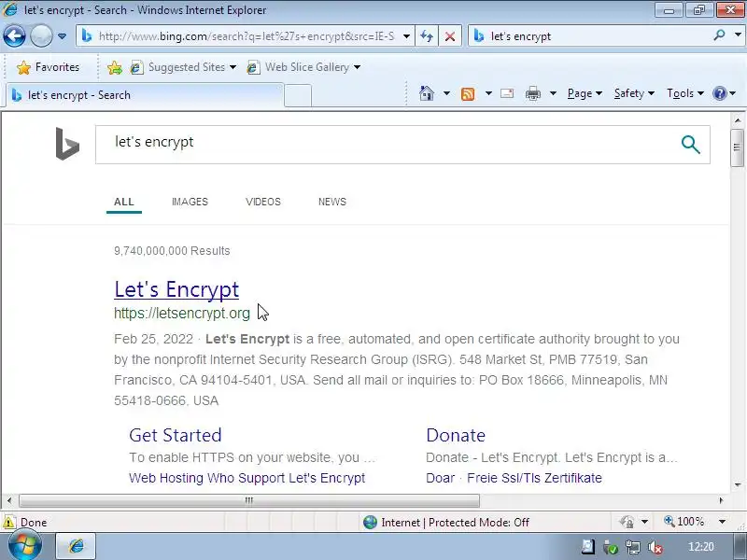This screenshot has width=747, height=560.
Task: Click the vertical scrollbar down arrow
Action: point(737,485)
